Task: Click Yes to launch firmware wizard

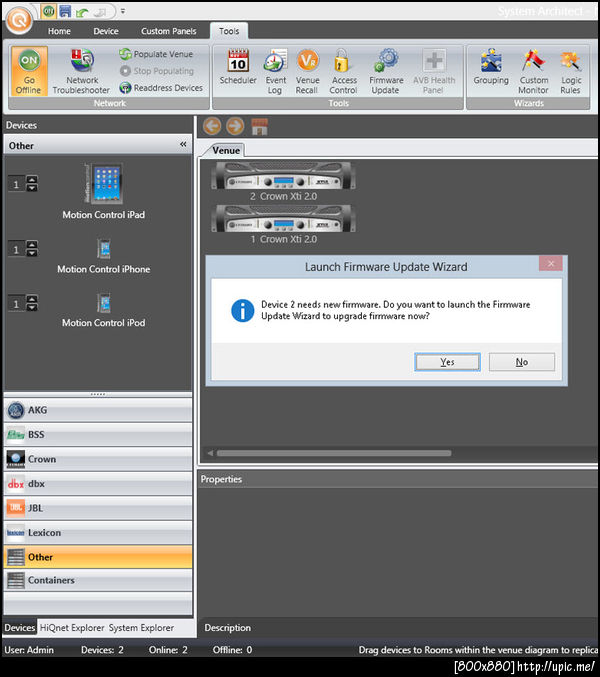Action: [x=447, y=362]
